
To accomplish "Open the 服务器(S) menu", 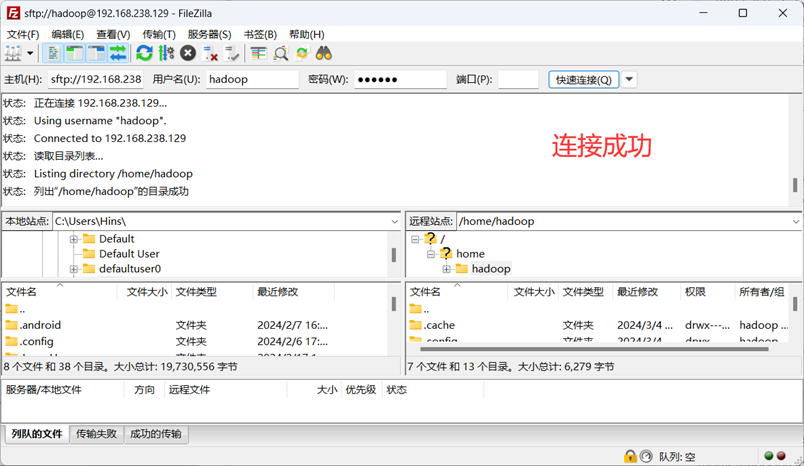I will tap(209, 34).
